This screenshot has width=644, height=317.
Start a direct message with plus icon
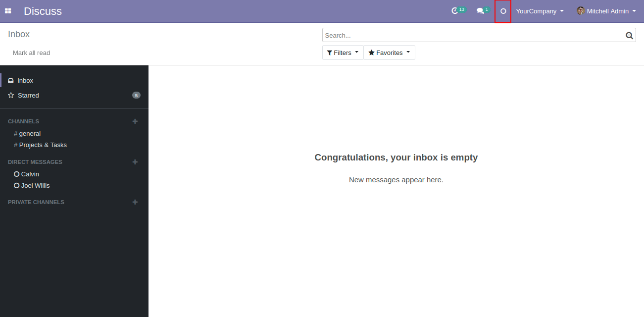(x=135, y=162)
